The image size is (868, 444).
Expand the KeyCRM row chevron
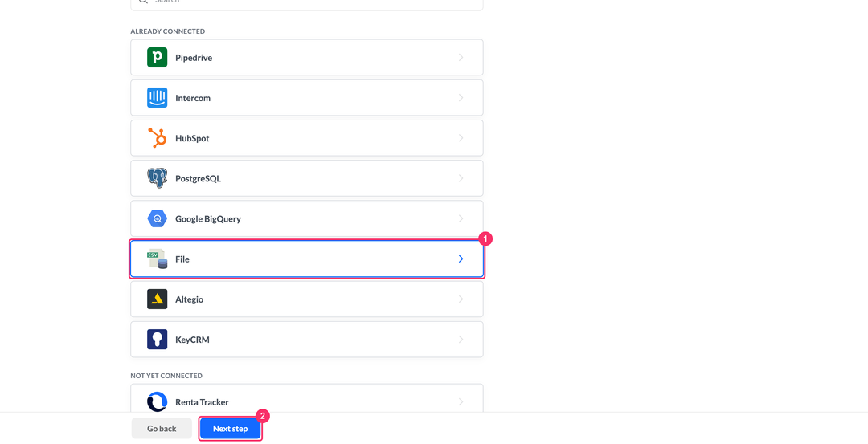pyautogui.click(x=461, y=340)
